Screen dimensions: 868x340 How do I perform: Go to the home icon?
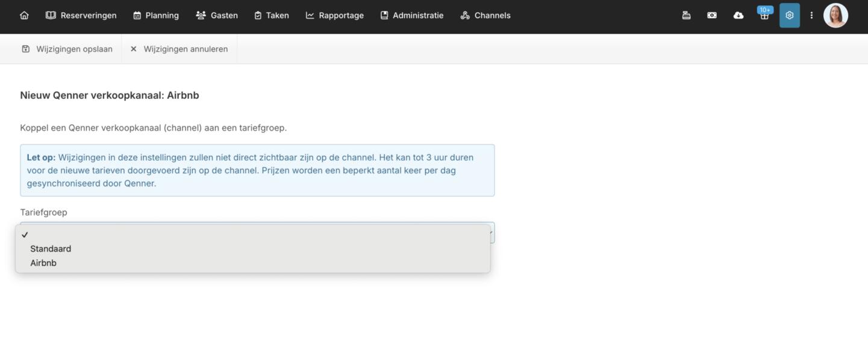tap(24, 16)
